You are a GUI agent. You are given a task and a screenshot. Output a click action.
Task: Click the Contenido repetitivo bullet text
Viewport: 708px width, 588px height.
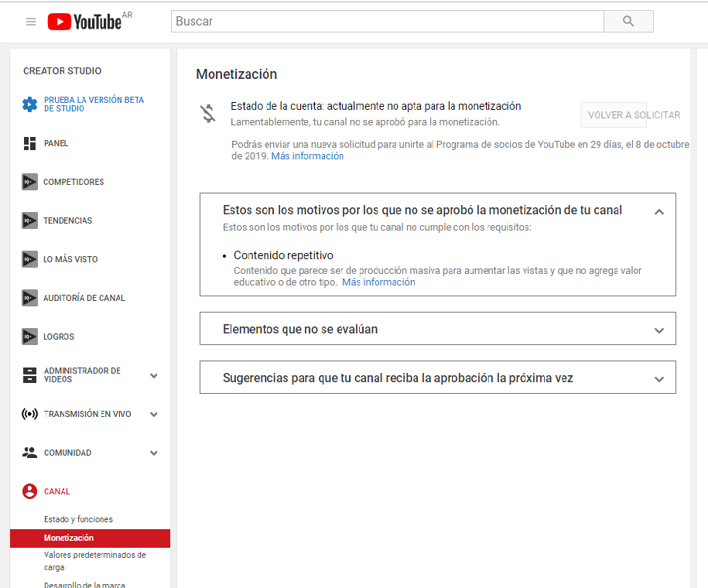pyautogui.click(x=283, y=255)
